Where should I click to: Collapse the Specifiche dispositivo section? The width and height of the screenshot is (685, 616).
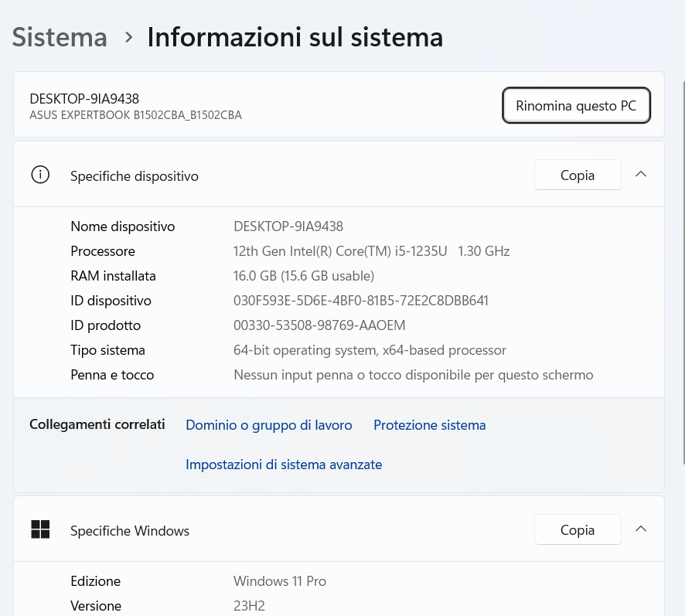click(x=640, y=175)
